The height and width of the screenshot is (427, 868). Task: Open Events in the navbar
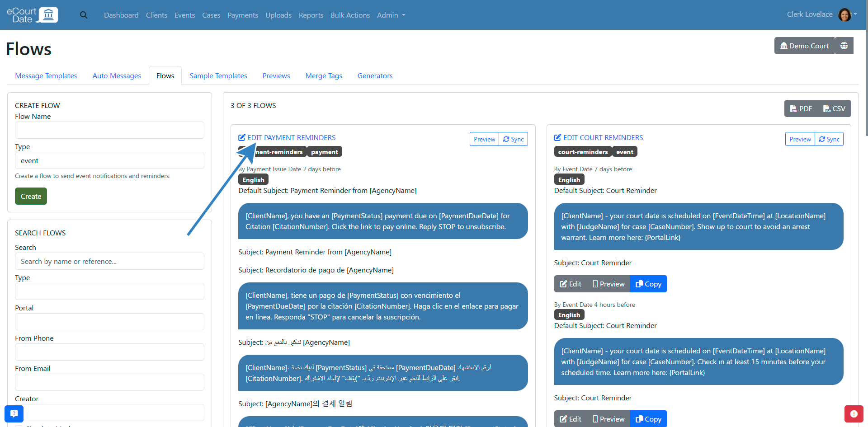pos(184,15)
